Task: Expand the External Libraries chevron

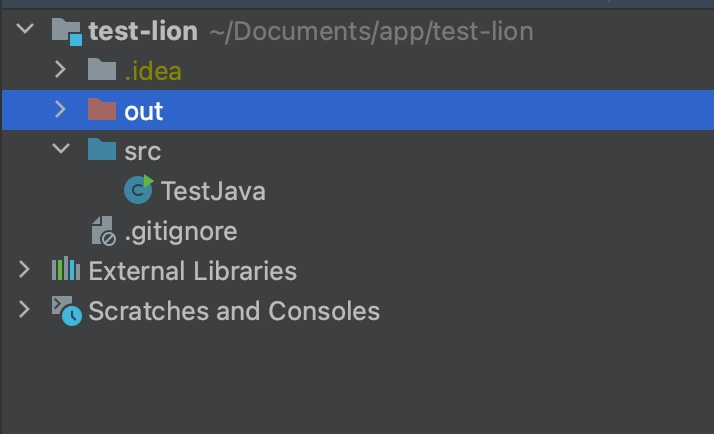Action: pyautogui.click(x=25, y=270)
